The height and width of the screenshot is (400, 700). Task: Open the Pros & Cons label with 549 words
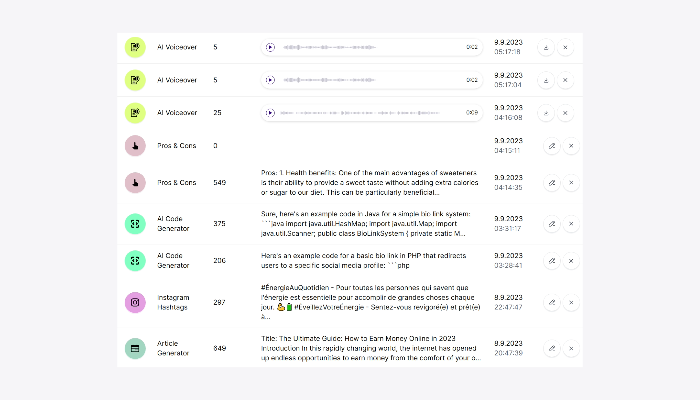(177, 183)
